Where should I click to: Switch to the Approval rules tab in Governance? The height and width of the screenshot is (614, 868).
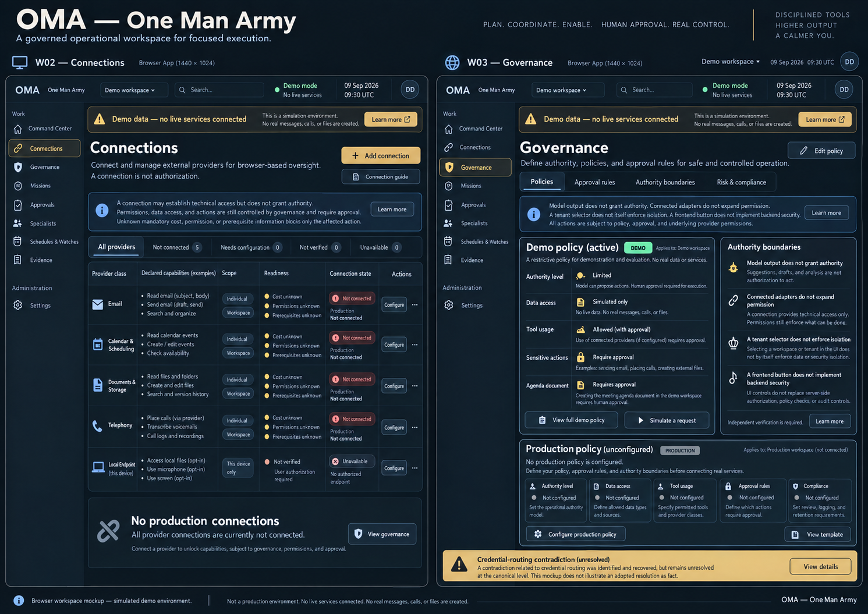pyautogui.click(x=594, y=182)
